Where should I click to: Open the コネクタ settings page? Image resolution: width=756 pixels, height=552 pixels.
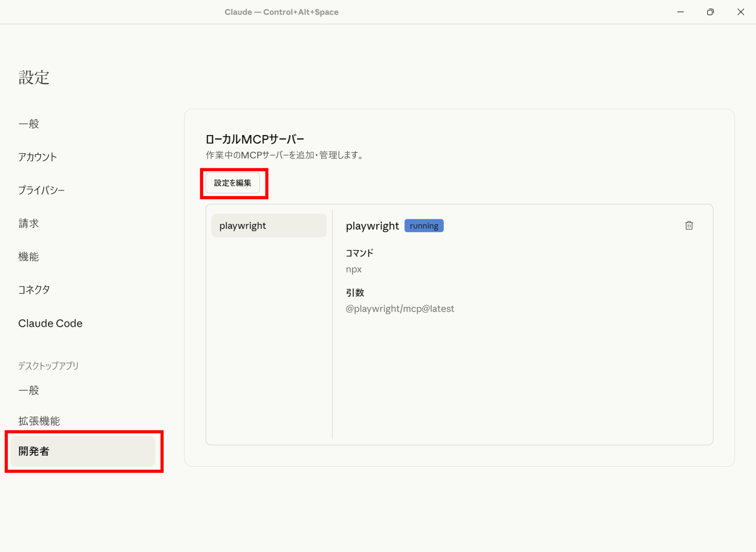(x=34, y=290)
